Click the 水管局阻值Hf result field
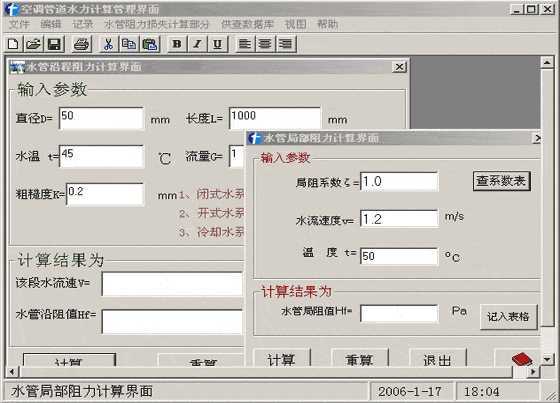This screenshot has width=560, height=403. (x=399, y=313)
